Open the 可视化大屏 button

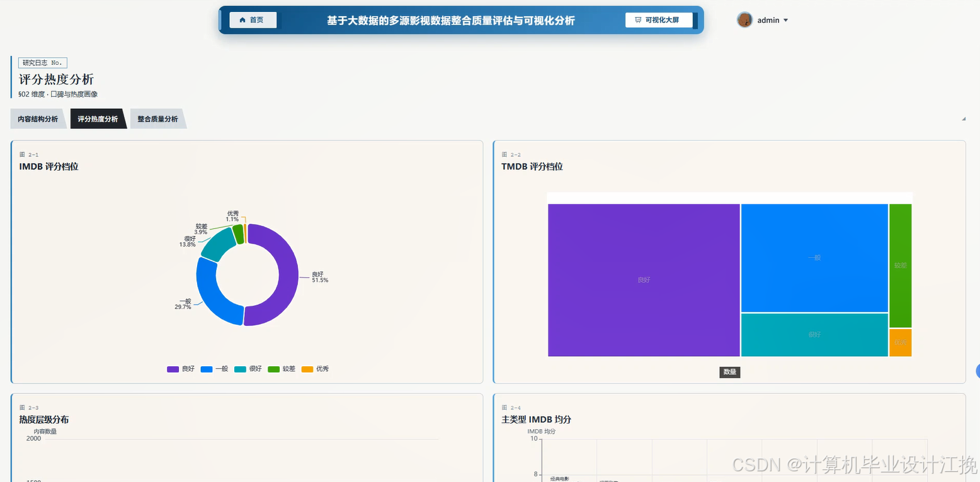659,20
